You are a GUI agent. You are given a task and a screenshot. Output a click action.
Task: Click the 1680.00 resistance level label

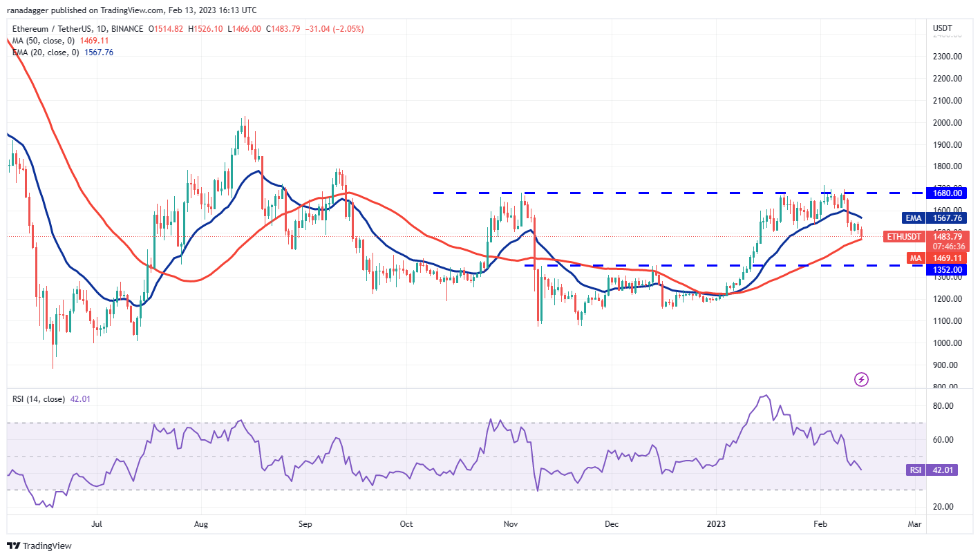[x=947, y=193]
